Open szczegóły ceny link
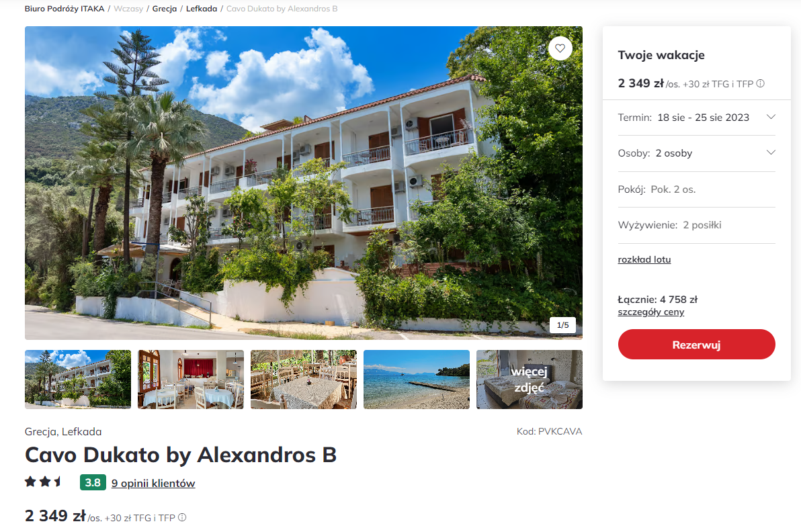The image size is (801, 532). coord(650,312)
